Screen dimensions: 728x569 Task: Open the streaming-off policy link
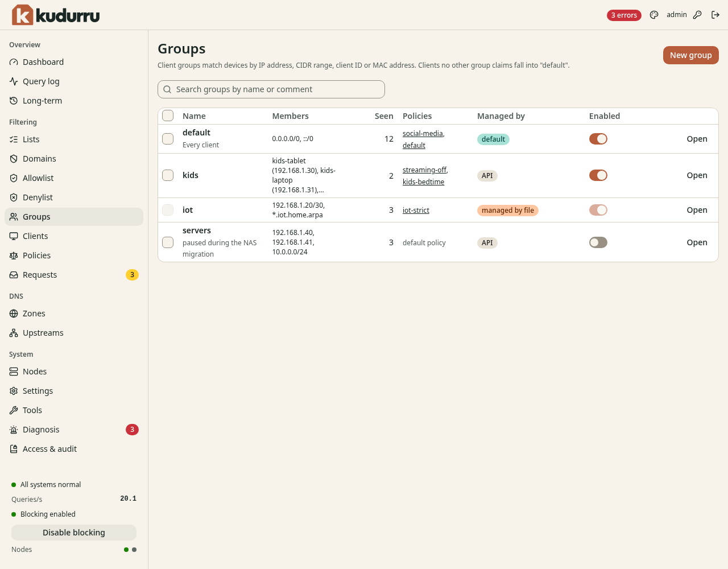pos(424,170)
